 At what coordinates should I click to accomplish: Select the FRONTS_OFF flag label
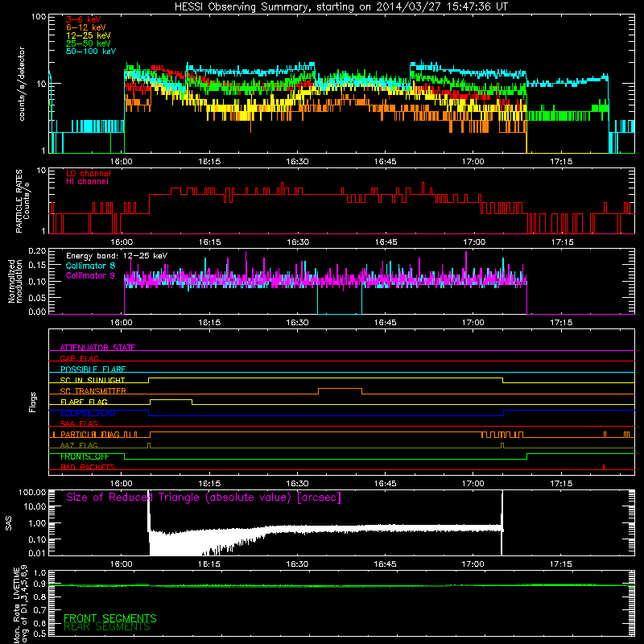(85, 456)
